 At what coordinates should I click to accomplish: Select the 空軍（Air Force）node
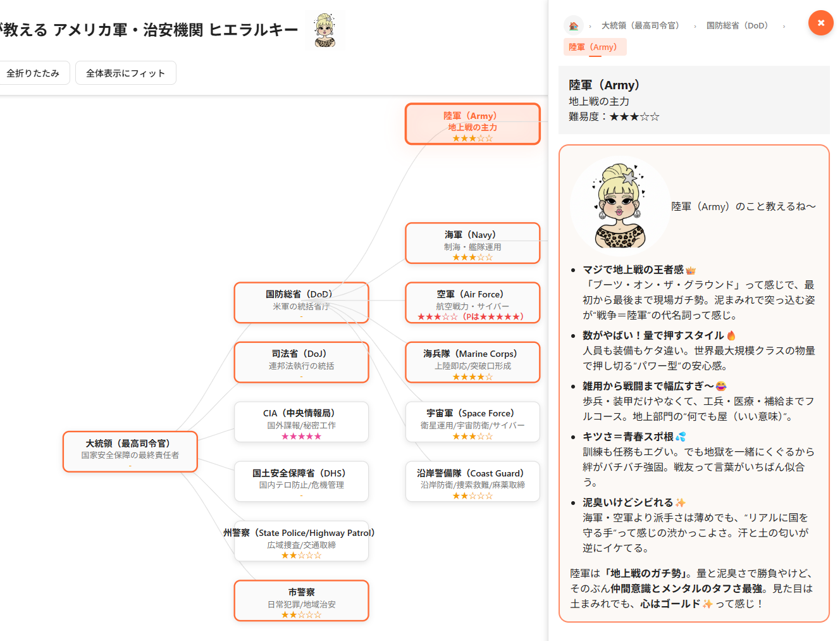472,303
